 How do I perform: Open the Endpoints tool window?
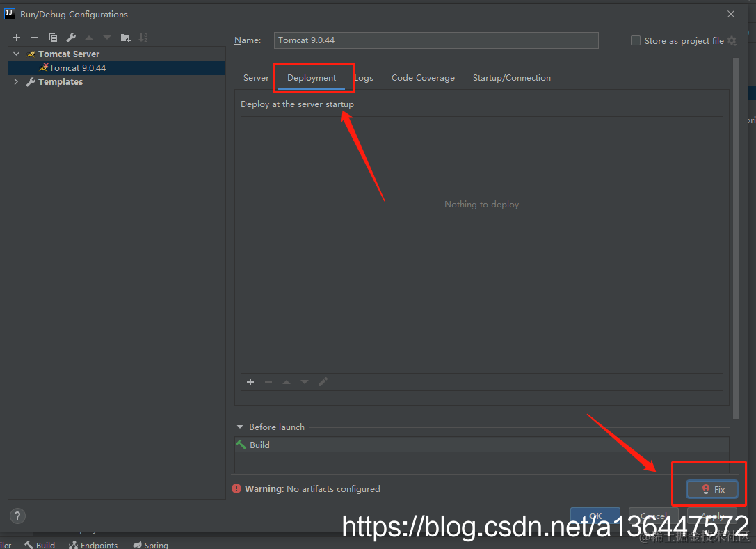(93, 545)
